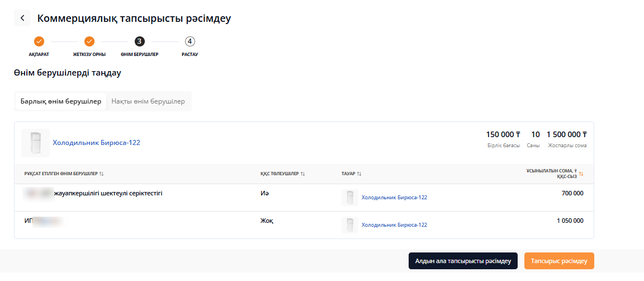Switch to Барлық өнім берушілер tab
Image resolution: width=644 pixels, height=281 pixels.
pos(61,101)
